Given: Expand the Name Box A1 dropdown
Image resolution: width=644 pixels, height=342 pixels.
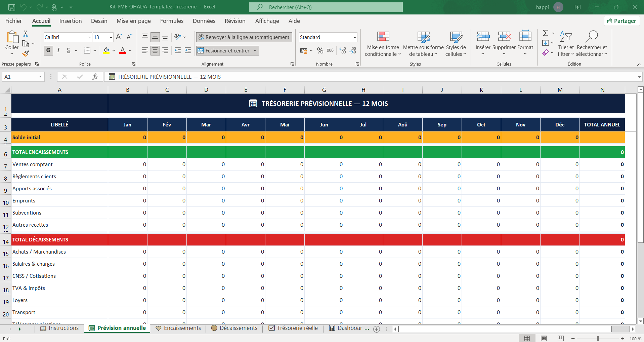Looking at the screenshot, I should click(x=40, y=77).
